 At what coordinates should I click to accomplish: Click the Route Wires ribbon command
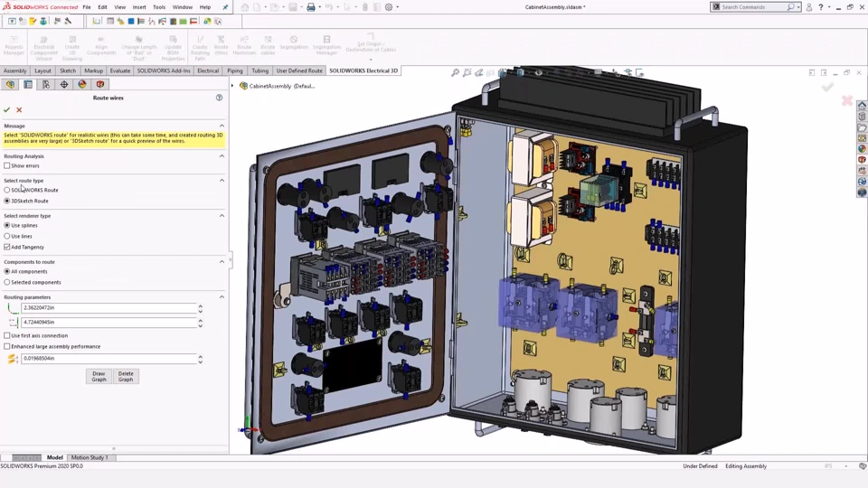pyautogui.click(x=221, y=45)
